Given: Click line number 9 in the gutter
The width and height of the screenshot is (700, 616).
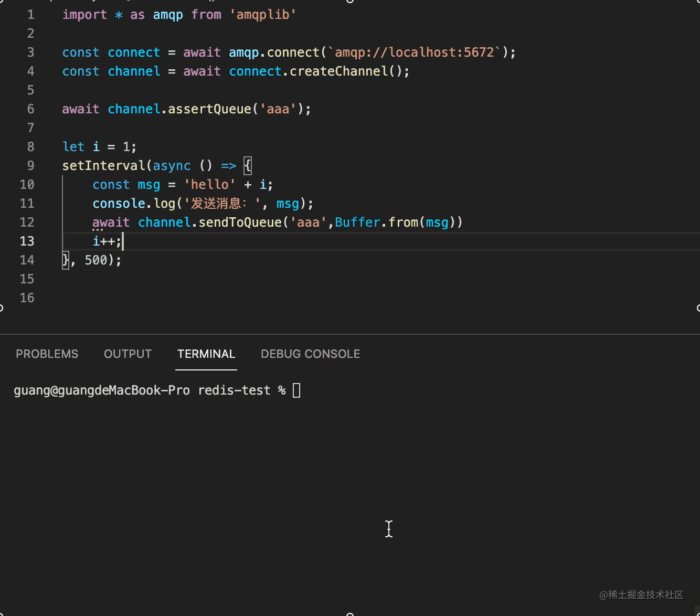Looking at the screenshot, I should (x=30, y=166).
